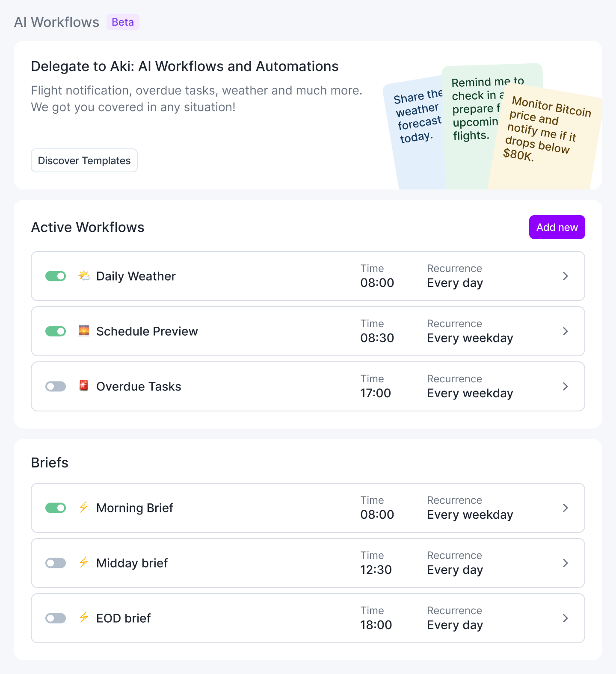This screenshot has height=674, width=616.
Task: Click the 17:00 time value
Action: 376,393
